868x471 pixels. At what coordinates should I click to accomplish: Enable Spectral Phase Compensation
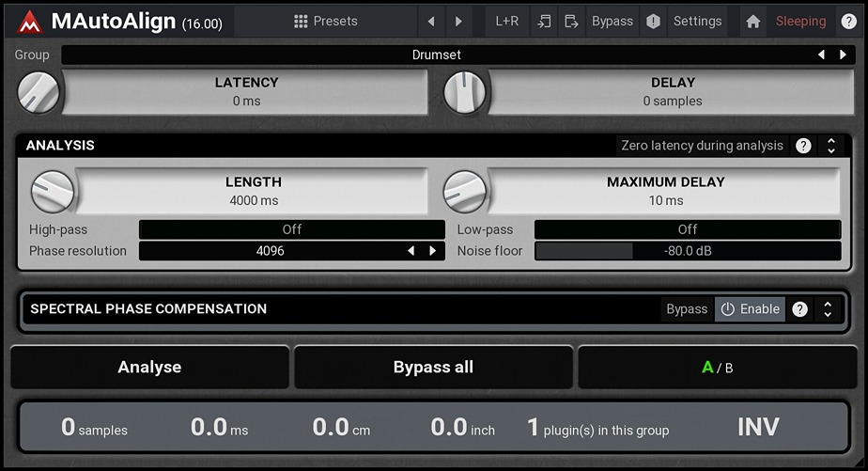[x=750, y=309]
